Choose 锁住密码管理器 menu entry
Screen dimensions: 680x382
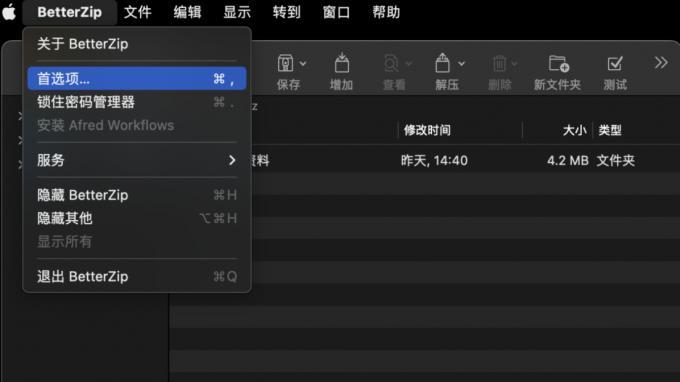coord(137,102)
